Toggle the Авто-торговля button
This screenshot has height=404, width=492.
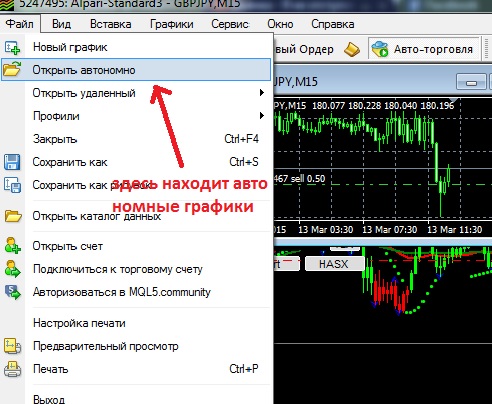tap(423, 49)
